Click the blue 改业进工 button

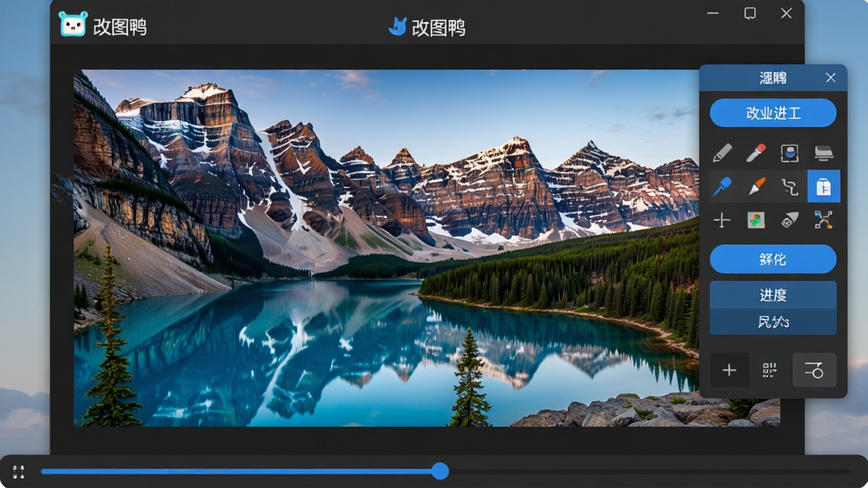click(x=773, y=113)
